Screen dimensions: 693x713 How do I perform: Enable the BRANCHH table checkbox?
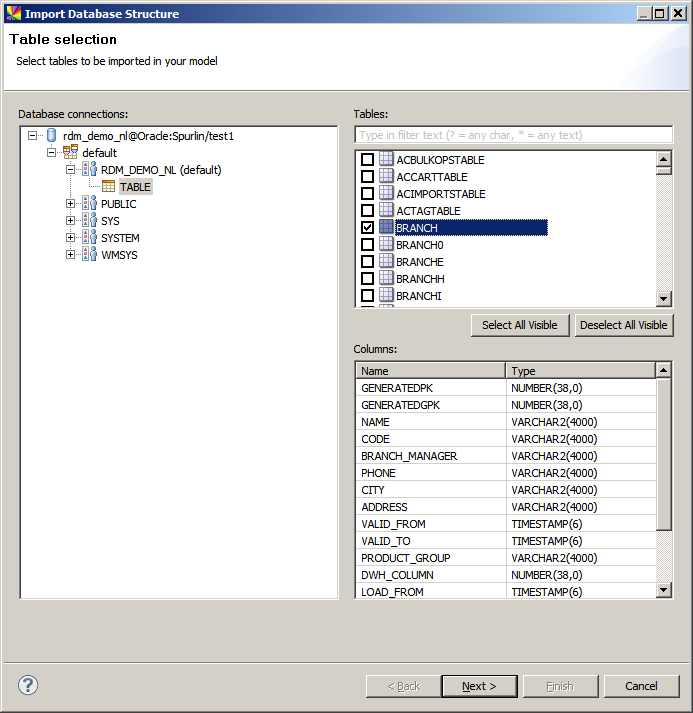pos(367,279)
